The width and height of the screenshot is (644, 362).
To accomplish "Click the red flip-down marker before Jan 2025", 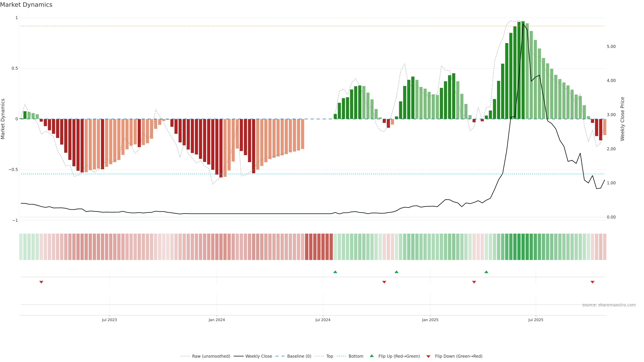I will [384, 282].
